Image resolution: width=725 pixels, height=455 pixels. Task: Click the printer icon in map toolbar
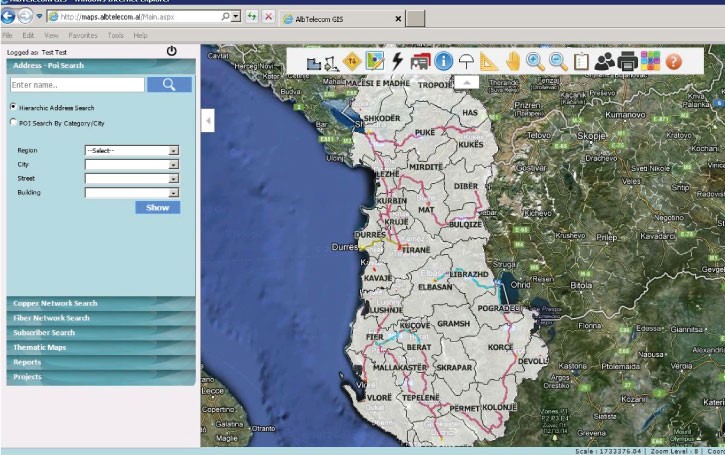click(627, 61)
